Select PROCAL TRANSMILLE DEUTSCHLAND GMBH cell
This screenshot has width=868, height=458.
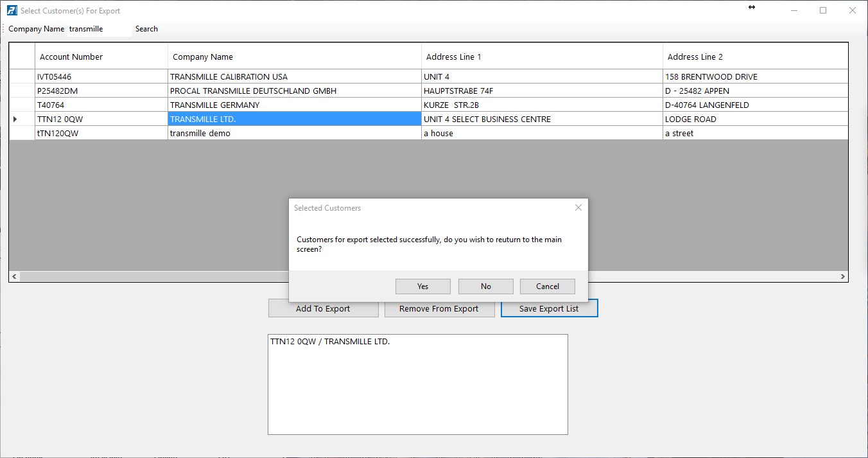pos(295,91)
